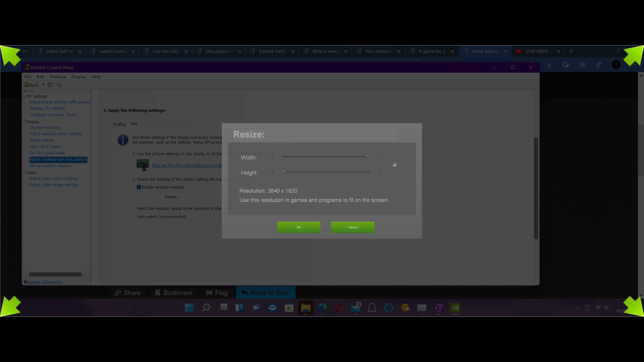644x362 pixels.
Task: Click the green Back arrow icon
Action: coord(26,85)
